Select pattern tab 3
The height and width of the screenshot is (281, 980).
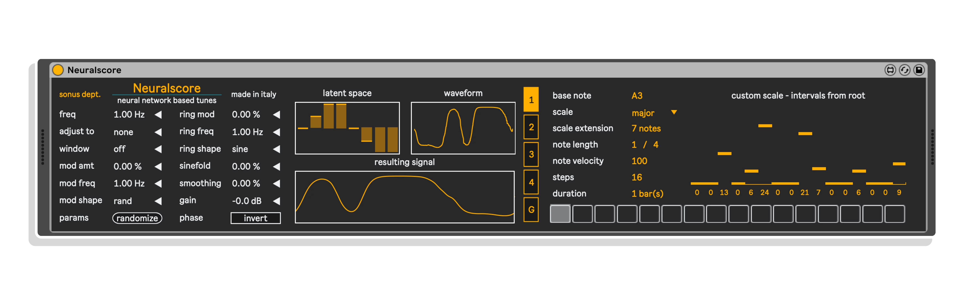click(531, 155)
